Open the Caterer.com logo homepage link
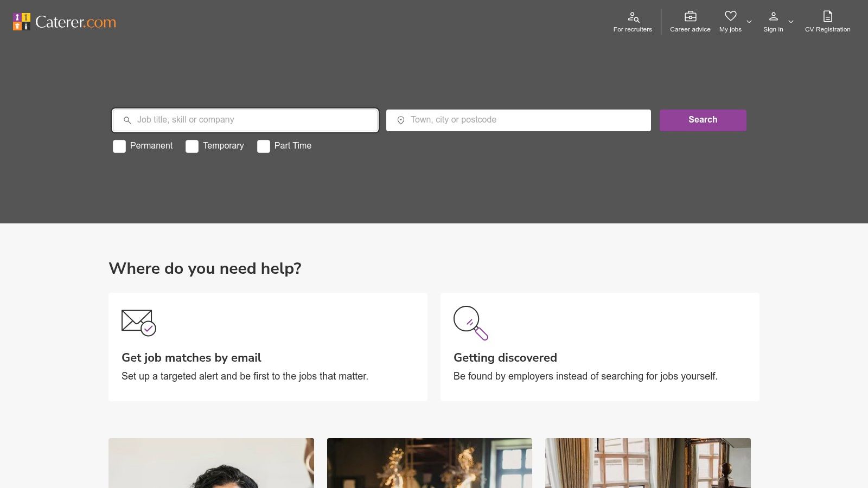This screenshot has width=868, height=488. point(65,22)
